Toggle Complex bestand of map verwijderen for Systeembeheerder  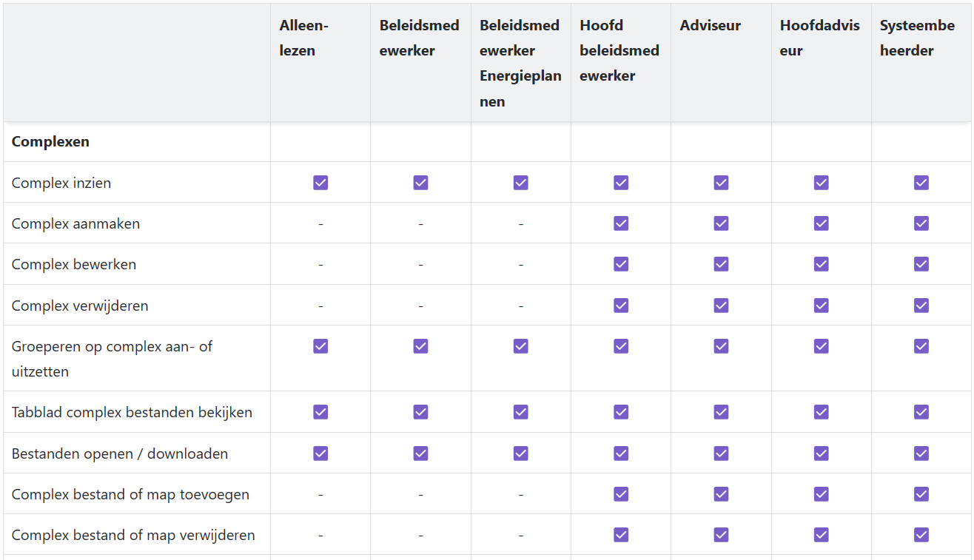(921, 535)
